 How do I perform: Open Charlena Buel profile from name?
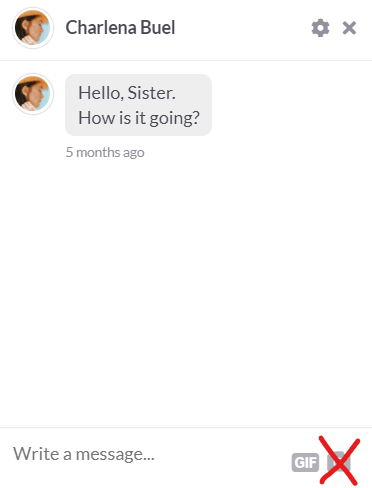(120, 27)
